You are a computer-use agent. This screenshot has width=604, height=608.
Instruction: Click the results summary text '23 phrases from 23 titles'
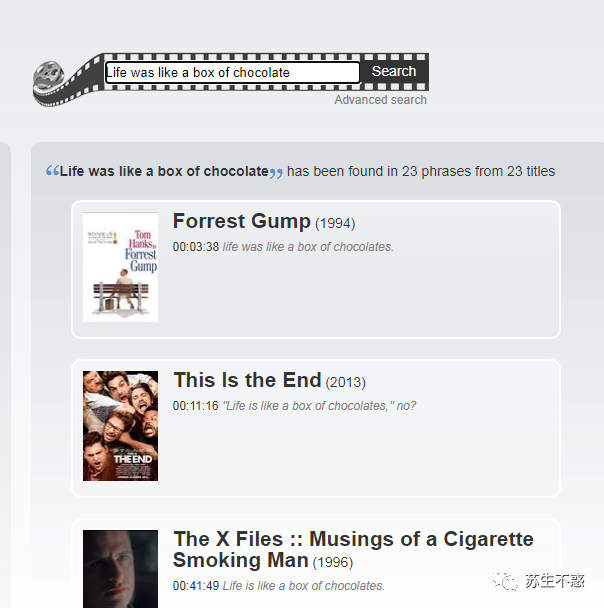point(478,171)
